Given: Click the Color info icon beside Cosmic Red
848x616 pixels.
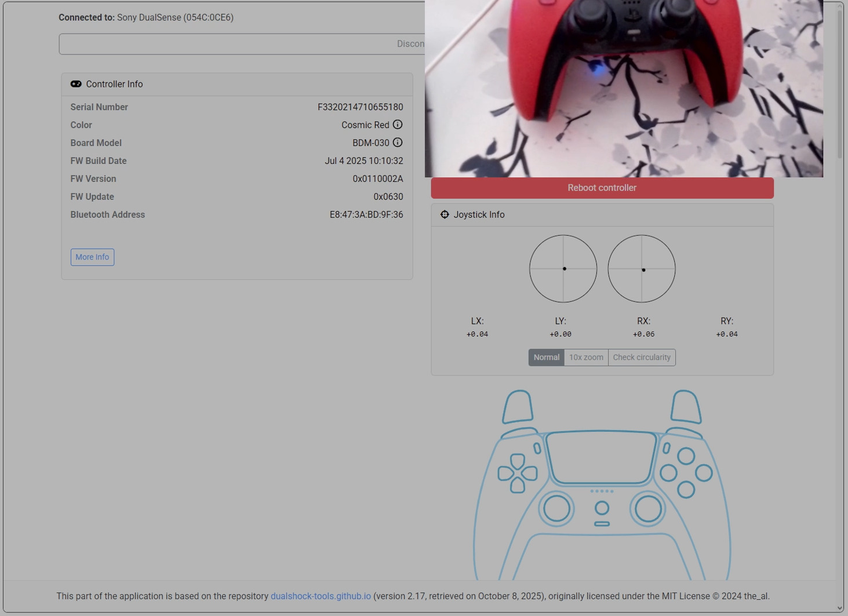Looking at the screenshot, I should (x=398, y=125).
